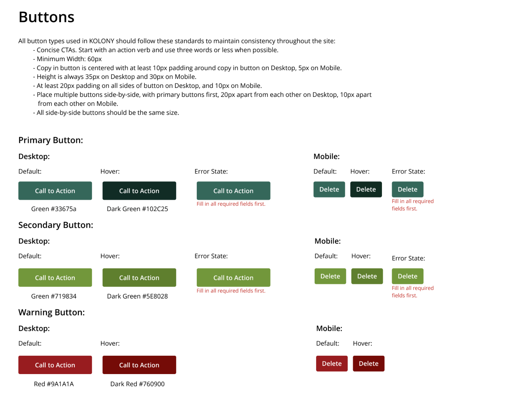The image size is (532, 404).
Task: Click the Green #33675a color label
Action: 54,209
